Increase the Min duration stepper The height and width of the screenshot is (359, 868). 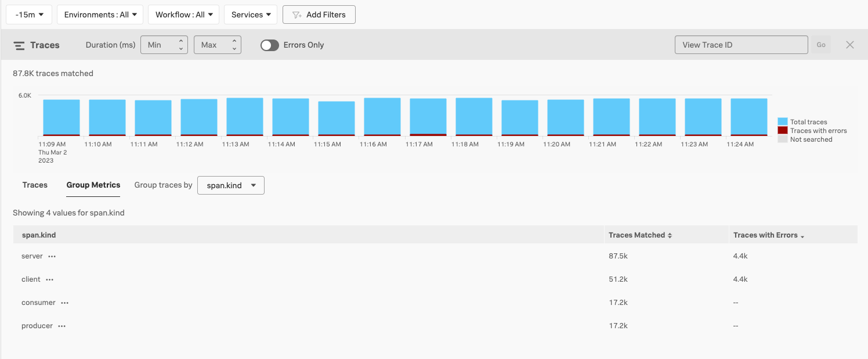pyautogui.click(x=181, y=41)
